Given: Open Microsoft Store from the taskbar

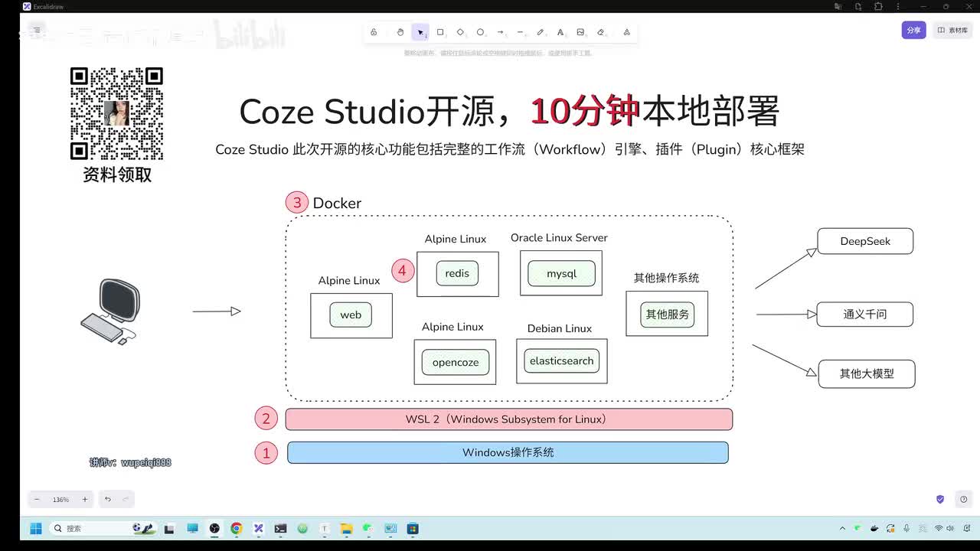Looking at the screenshot, I should coord(413,528).
